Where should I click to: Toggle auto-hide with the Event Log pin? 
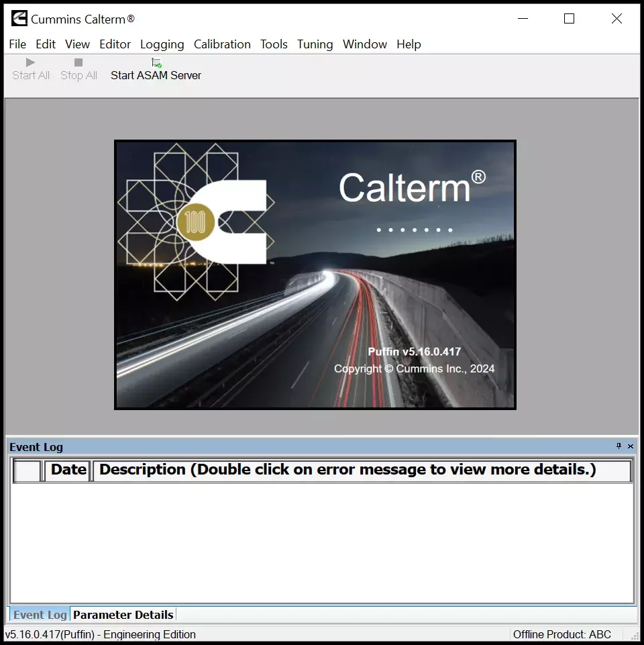coord(618,446)
